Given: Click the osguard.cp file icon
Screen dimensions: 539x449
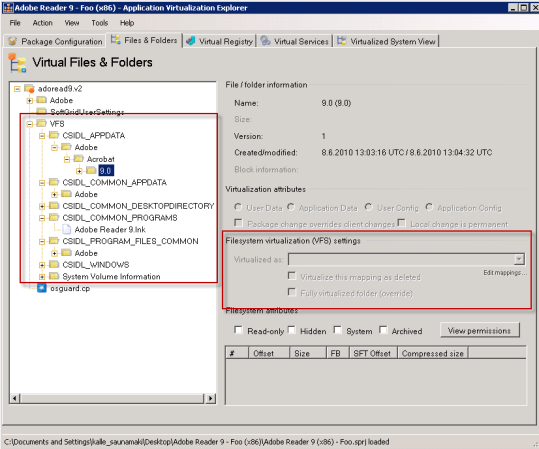Looking at the screenshot, I should pos(42,288).
